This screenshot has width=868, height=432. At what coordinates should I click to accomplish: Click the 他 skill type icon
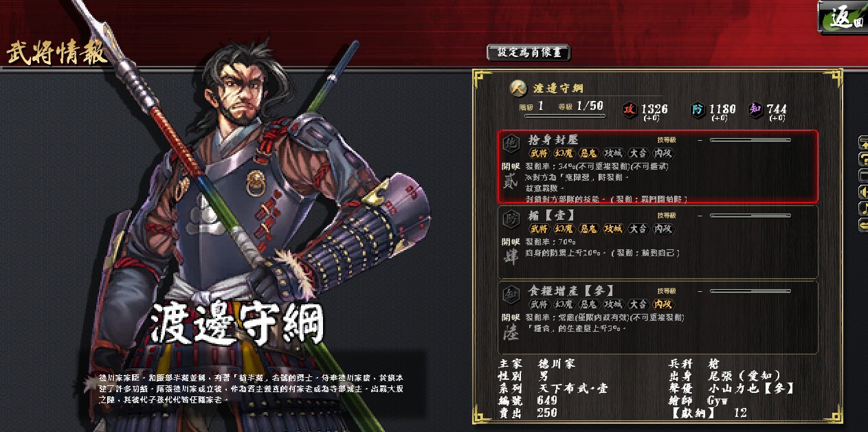(511, 144)
